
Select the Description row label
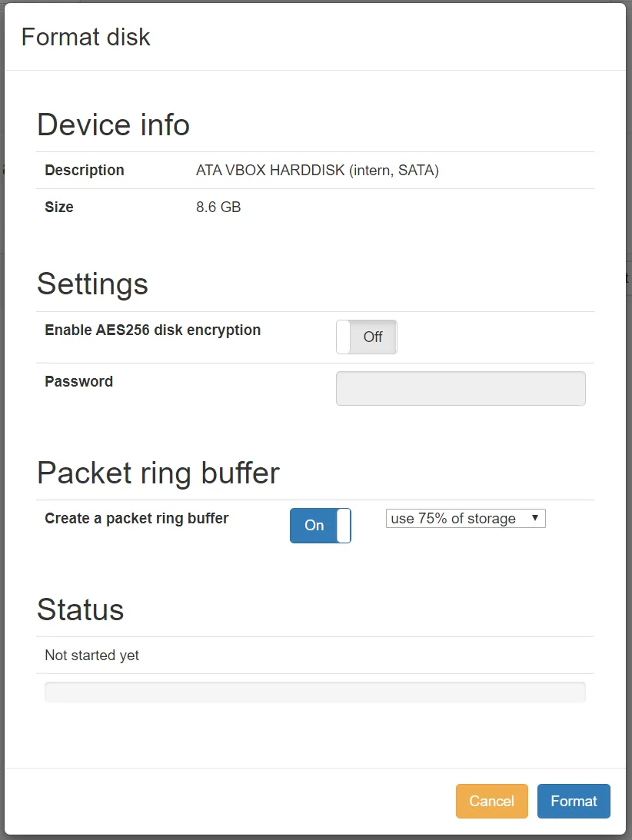tap(85, 171)
